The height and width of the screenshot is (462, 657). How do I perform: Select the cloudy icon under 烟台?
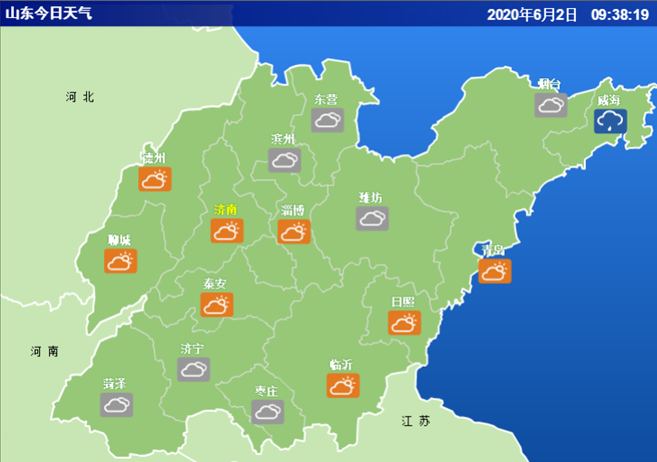551,105
